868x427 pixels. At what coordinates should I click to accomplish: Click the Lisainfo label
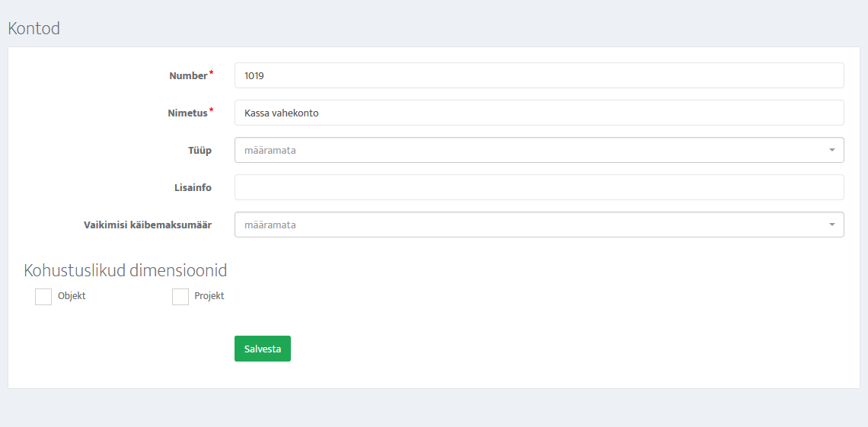[193, 188]
